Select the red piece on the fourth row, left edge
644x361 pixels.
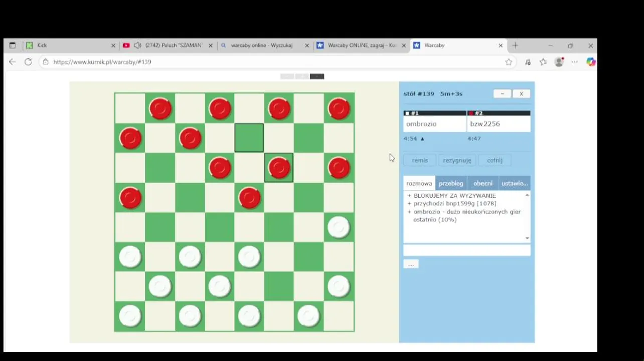click(x=130, y=198)
